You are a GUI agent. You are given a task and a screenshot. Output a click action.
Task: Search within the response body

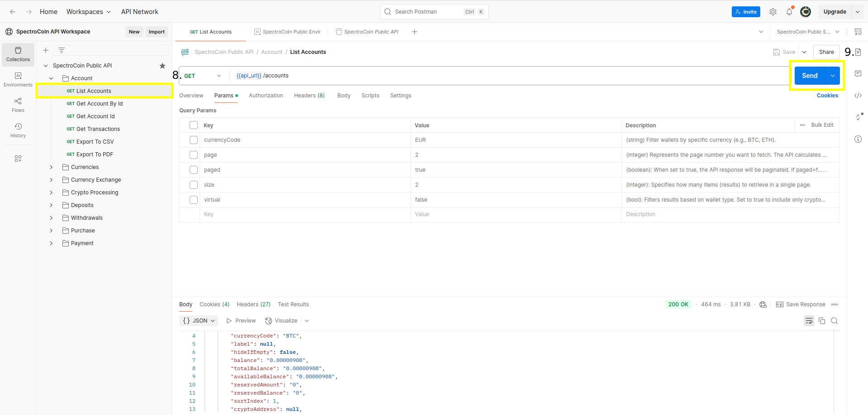pos(835,321)
